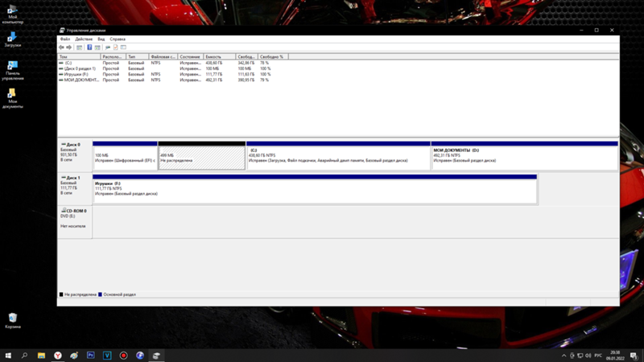Open Корзина recycle bin icon
644x362 pixels.
(x=13, y=320)
